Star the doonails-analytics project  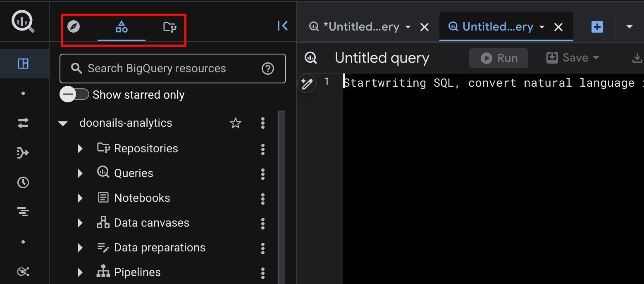(x=236, y=123)
